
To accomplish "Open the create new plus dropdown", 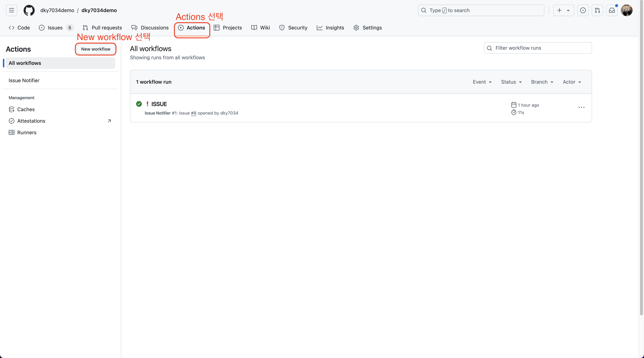I will [563, 10].
